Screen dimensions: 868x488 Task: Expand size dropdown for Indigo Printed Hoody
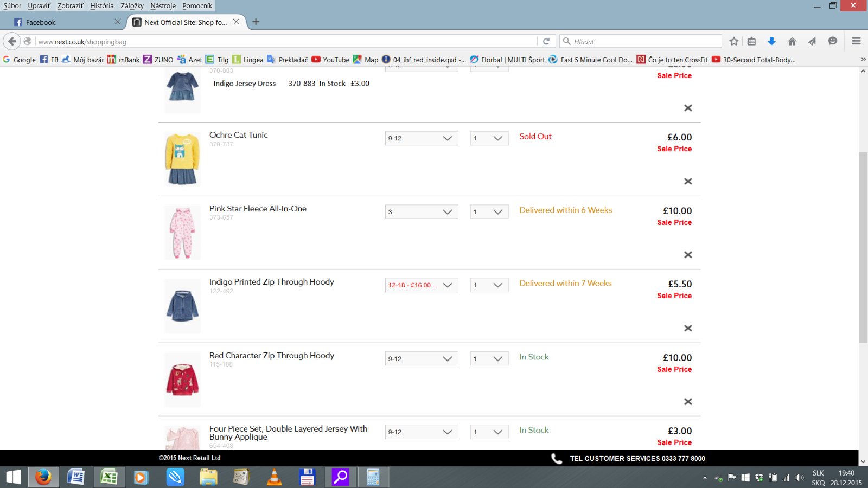(x=422, y=285)
